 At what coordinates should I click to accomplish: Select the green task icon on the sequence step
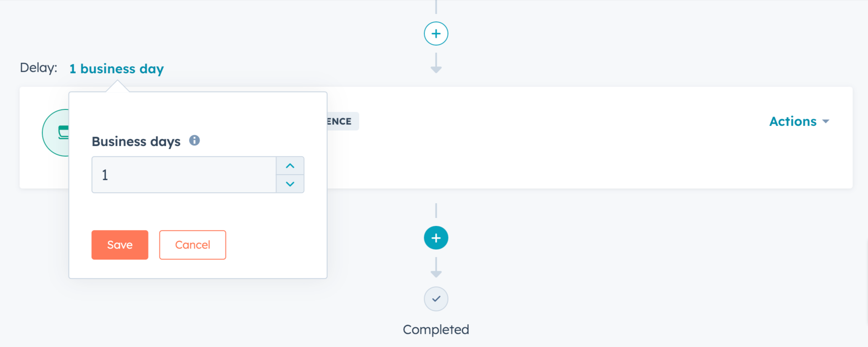pos(59,132)
